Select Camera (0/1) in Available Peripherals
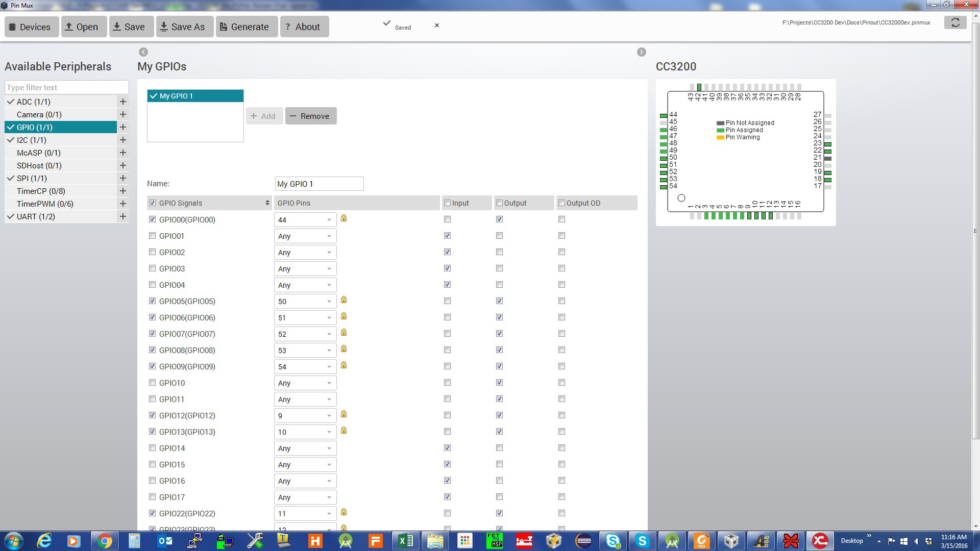The width and height of the screenshot is (980, 551). (x=61, y=114)
